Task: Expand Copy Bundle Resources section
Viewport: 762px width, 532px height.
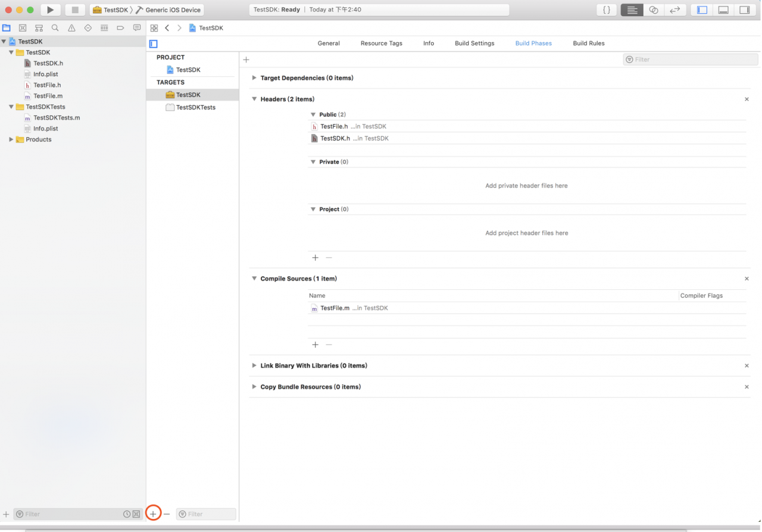Action: pos(254,387)
